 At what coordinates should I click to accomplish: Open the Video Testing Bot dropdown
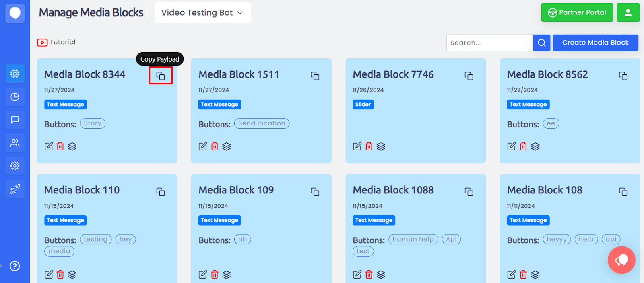(203, 12)
